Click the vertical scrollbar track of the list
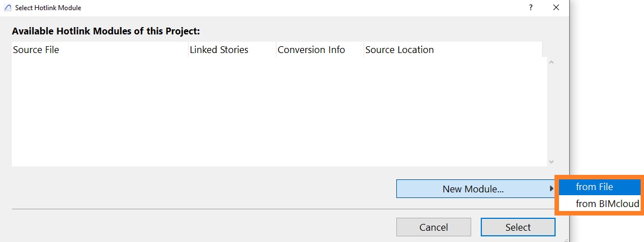This screenshot has width=644, height=242. pos(551,112)
